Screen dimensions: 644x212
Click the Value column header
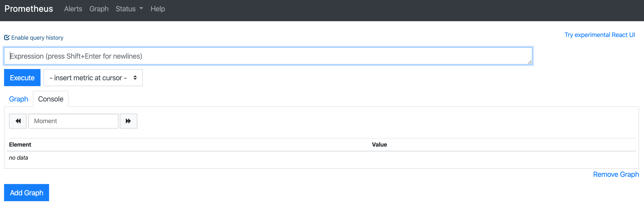click(379, 145)
